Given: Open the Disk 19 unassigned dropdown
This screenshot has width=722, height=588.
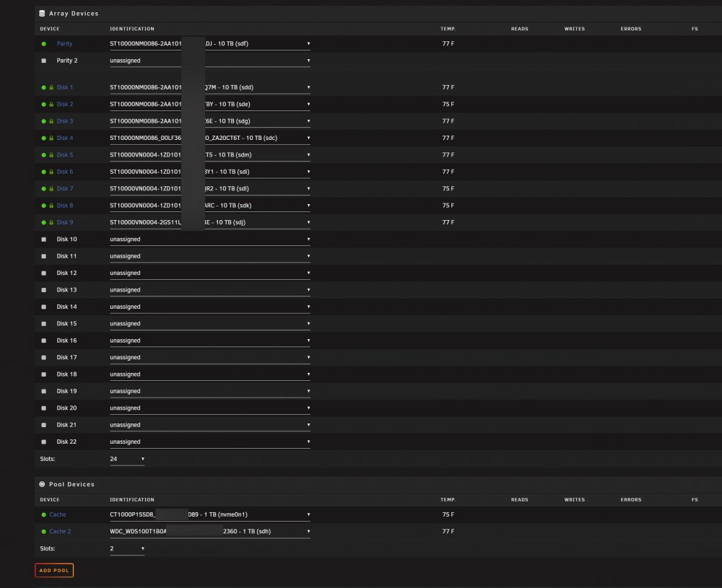Looking at the screenshot, I should tap(210, 391).
